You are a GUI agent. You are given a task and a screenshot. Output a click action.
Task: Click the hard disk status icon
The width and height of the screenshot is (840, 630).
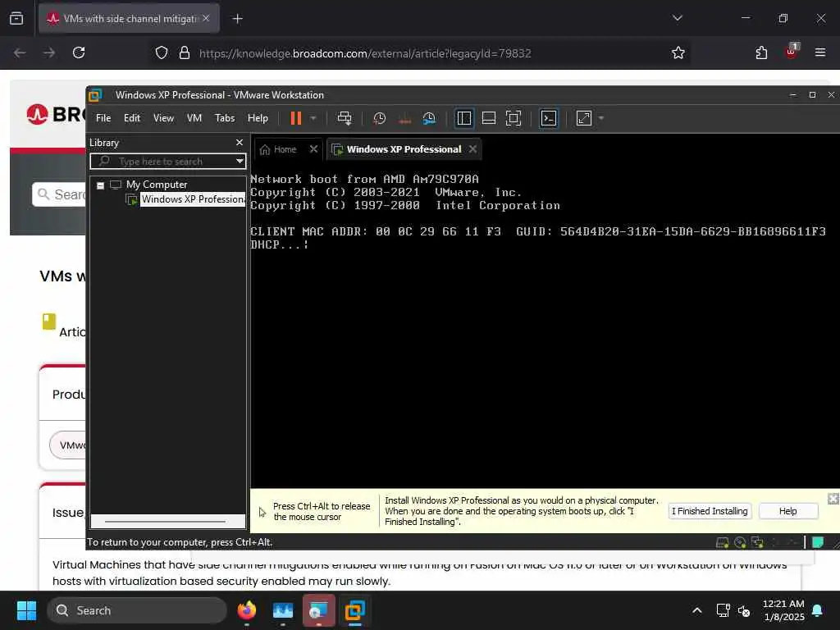tap(722, 543)
